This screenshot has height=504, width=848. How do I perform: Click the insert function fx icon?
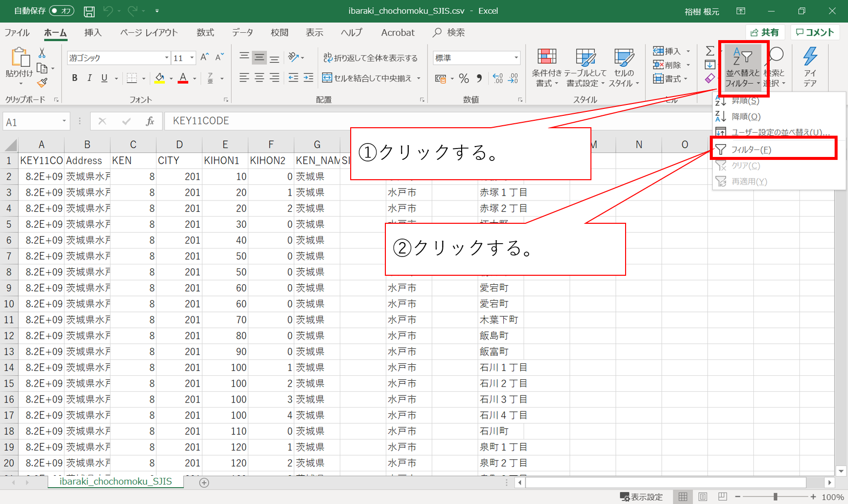[x=150, y=121]
